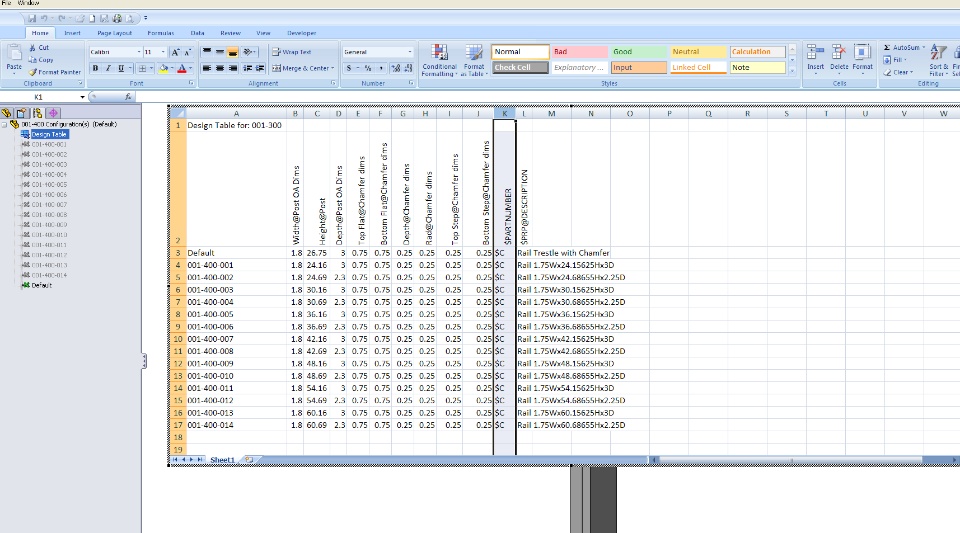Image resolution: width=960 pixels, height=533 pixels.
Task: Expand the Alignment dialog launcher
Action: (334, 83)
